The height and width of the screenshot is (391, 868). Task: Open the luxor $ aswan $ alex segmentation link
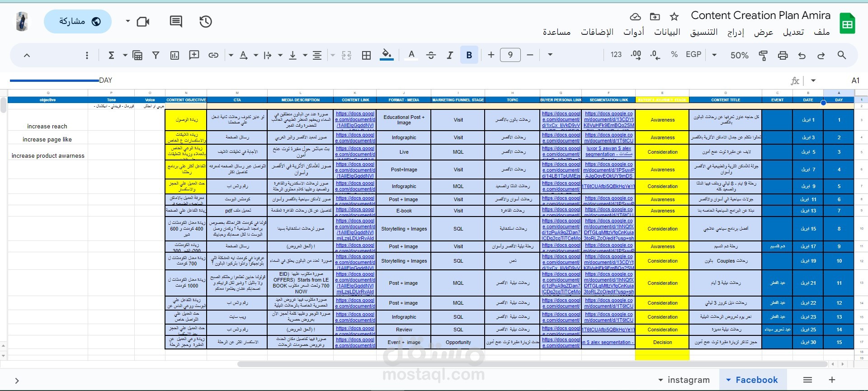pos(609,151)
